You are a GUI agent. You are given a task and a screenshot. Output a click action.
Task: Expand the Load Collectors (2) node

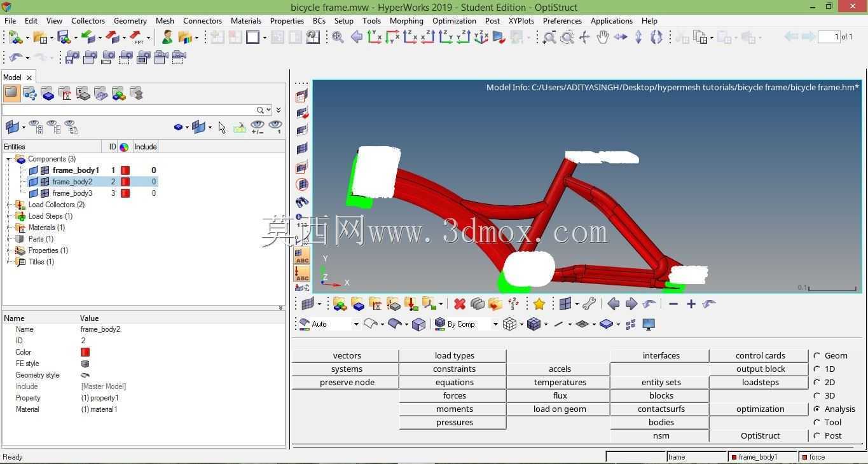click(8, 205)
